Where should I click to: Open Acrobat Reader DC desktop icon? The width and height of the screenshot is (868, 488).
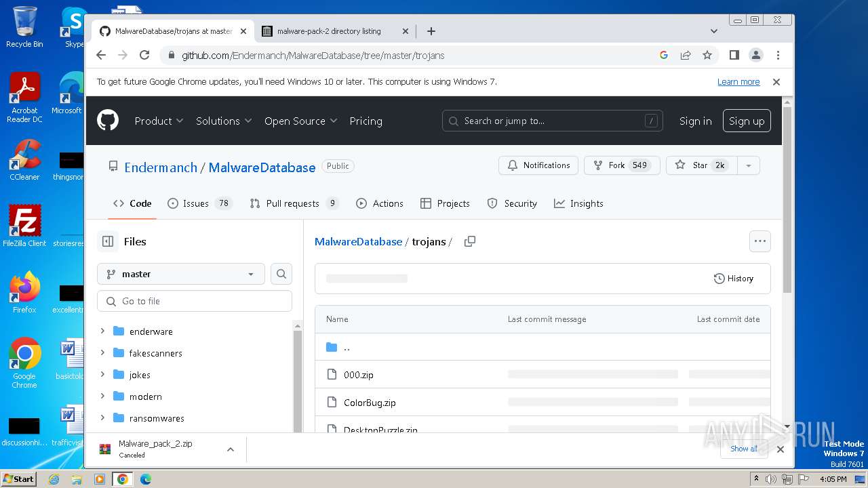pos(24,97)
